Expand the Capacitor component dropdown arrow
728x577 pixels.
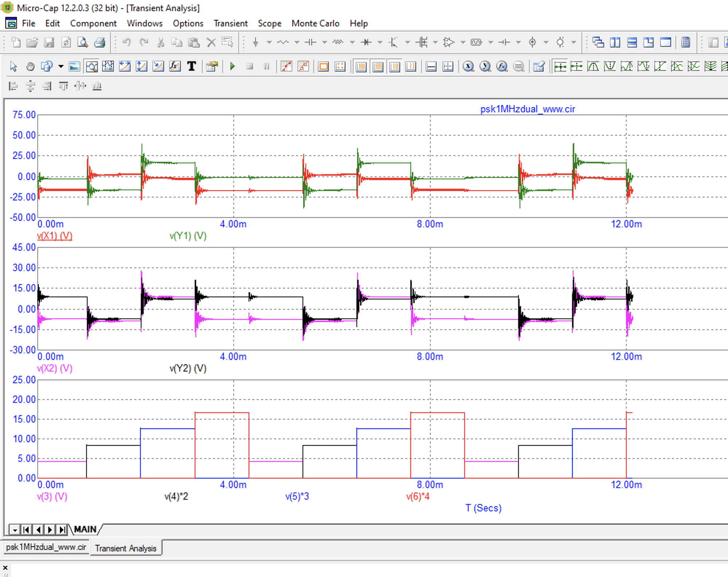(x=325, y=43)
